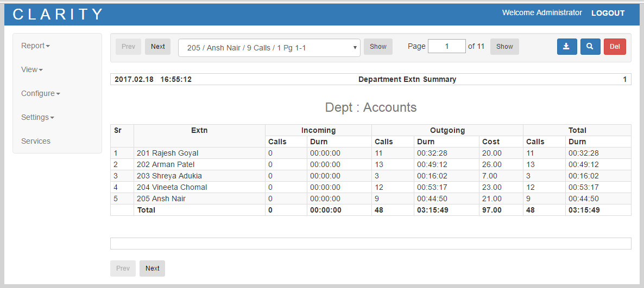644x288 pixels.
Task: Click the red Del button
Action: point(615,46)
